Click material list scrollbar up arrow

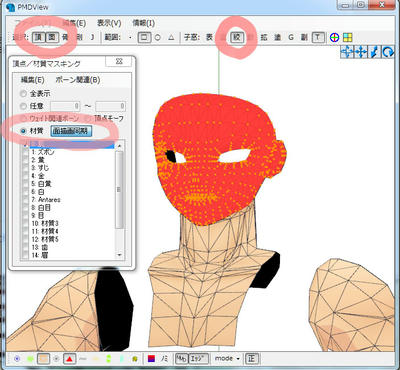(x=120, y=145)
